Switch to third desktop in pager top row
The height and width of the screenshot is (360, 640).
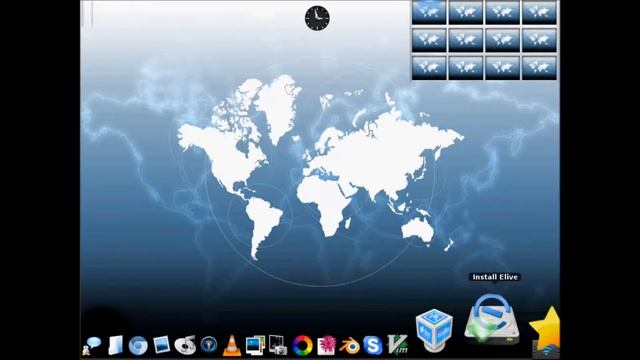click(502, 12)
